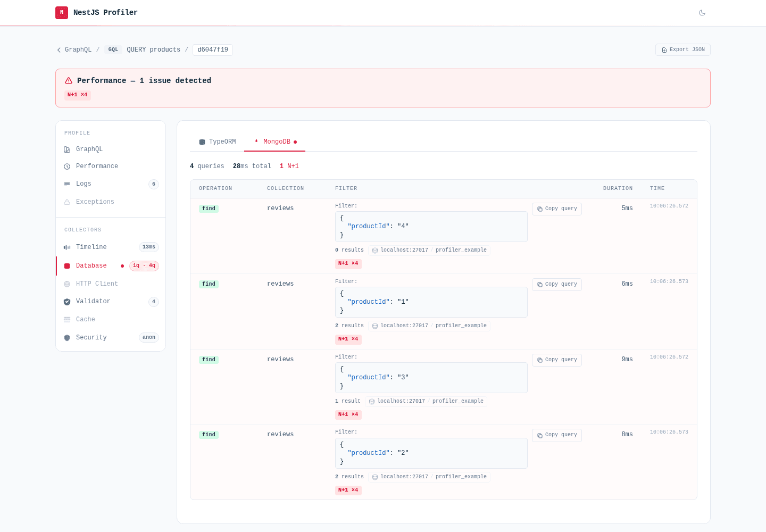Click profiler_example in productId "2" row
This screenshot has width=766, height=532.
click(461, 477)
